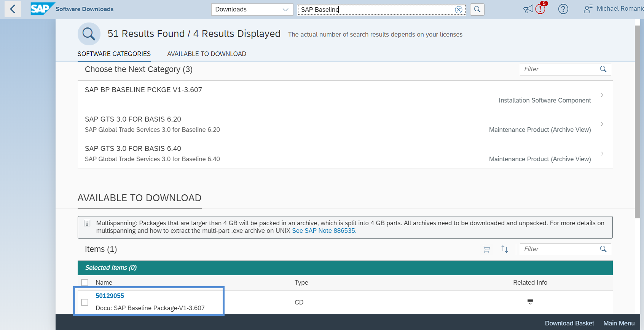Image resolution: width=644 pixels, height=330 pixels.
Task: Open the help question mark icon
Action: pyautogui.click(x=563, y=9)
